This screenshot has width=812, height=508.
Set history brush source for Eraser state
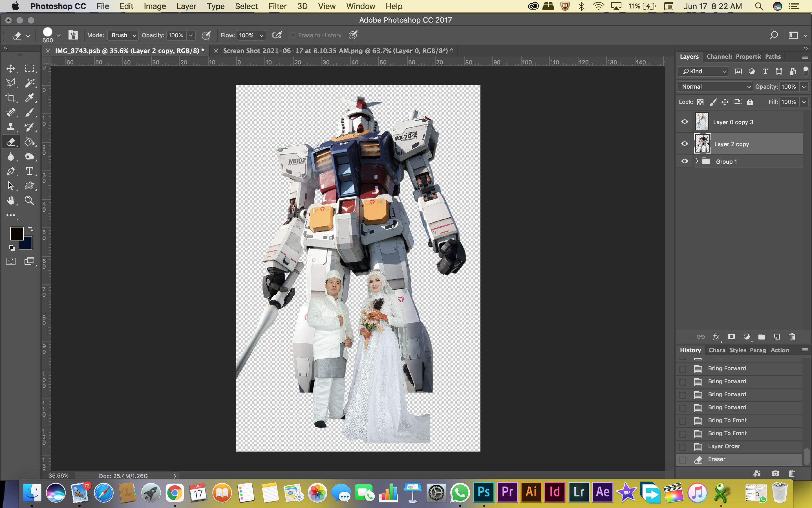(x=683, y=460)
